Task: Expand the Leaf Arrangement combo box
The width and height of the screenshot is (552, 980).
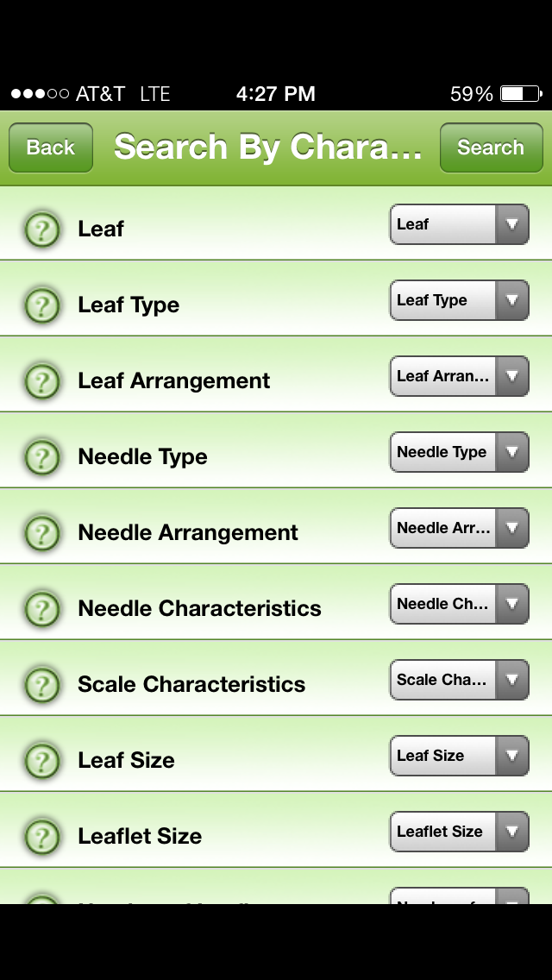Action: tap(460, 375)
